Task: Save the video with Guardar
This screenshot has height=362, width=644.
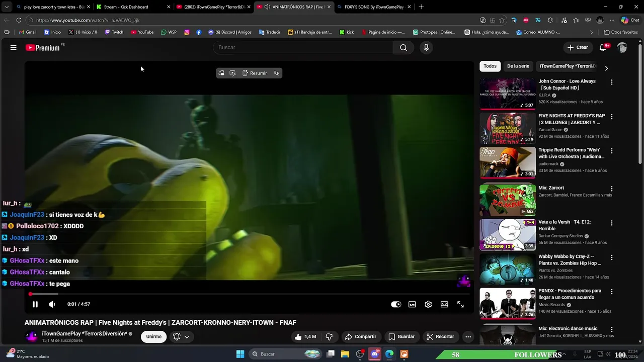Action: click(x=401, y=337)
